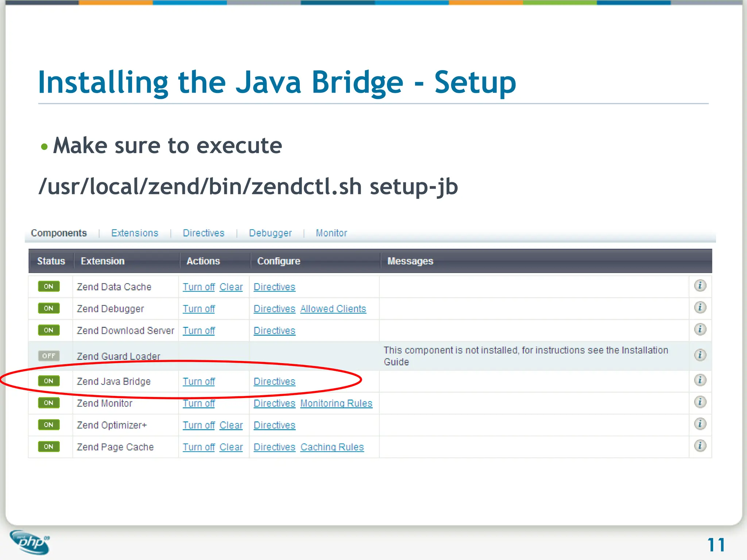Open Directives for Zend Debugger
The height and width of the screenshot is (560, 747).
(x=274, y=309)
